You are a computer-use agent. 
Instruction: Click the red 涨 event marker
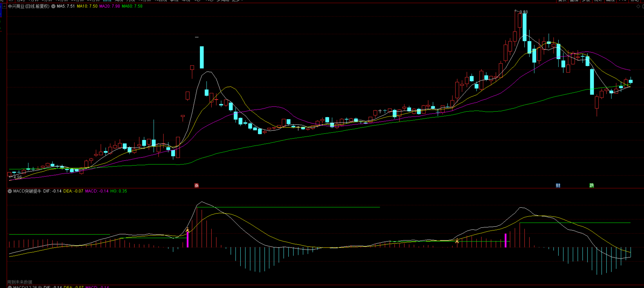[197, 185]
